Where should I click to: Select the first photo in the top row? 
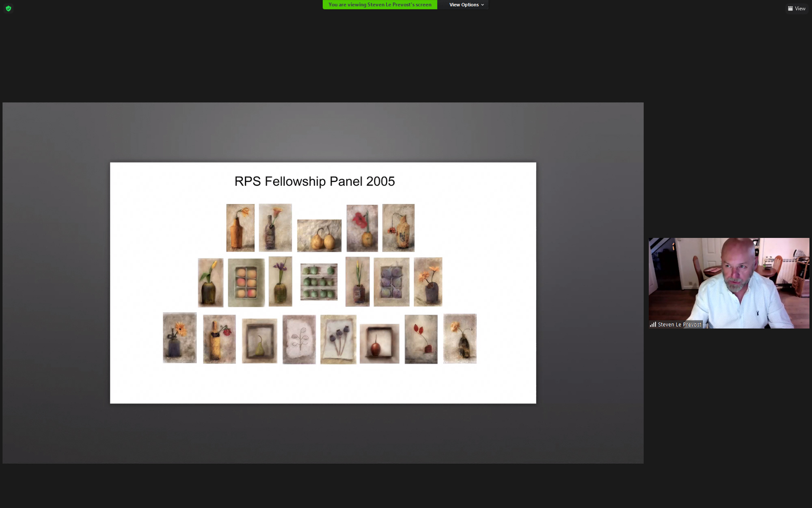point(240,228)
